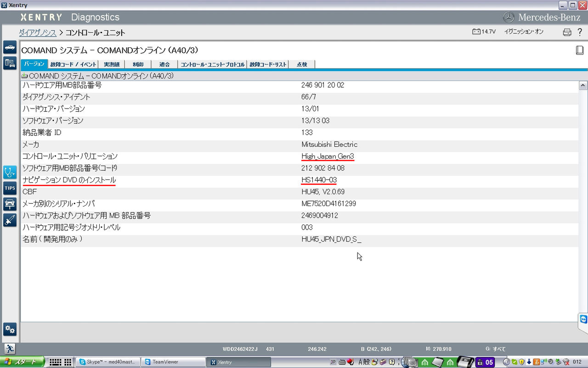The image size is (588, 368).
Task: Click the purple keyboard lock 05 tray indicator
Action: pos(486,362)
